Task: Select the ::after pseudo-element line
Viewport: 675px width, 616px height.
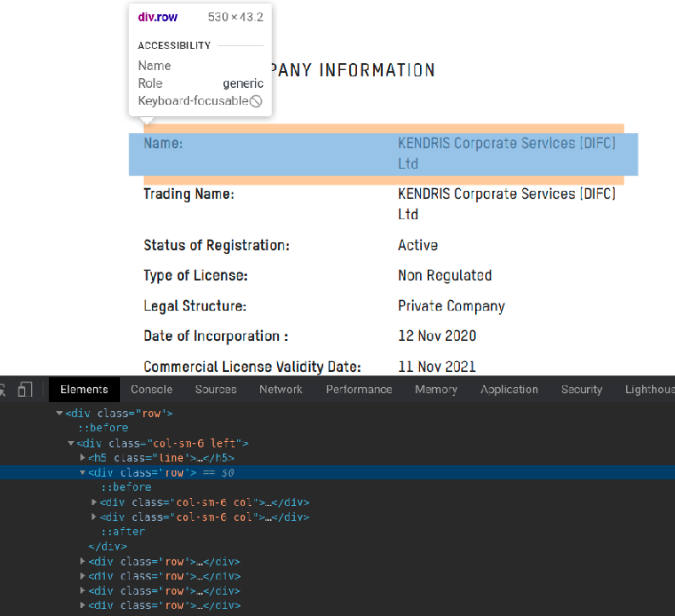Action: (123, 532)
